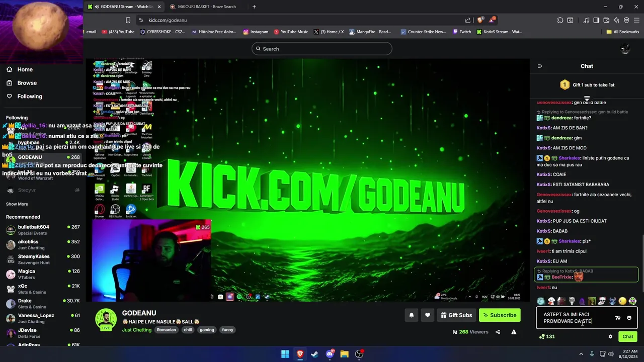The image size is (644, 362).
Task: Select the Romanian tag
Action: [167, 330]
